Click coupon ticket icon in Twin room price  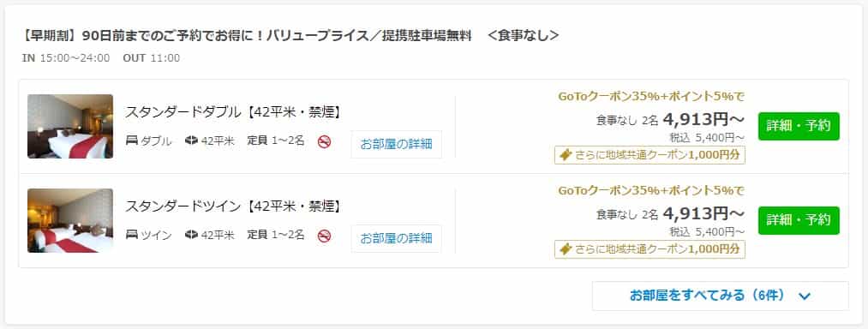[x=566, y=249]
